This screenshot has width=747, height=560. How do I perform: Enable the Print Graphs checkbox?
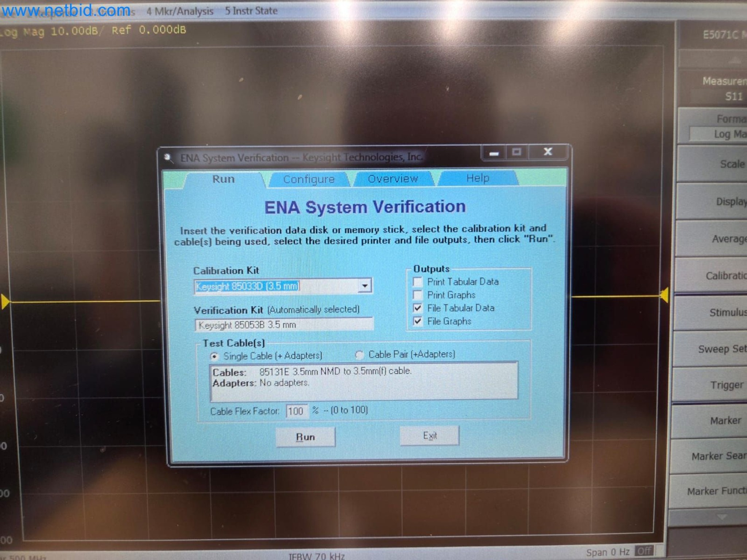pos(418,295)
